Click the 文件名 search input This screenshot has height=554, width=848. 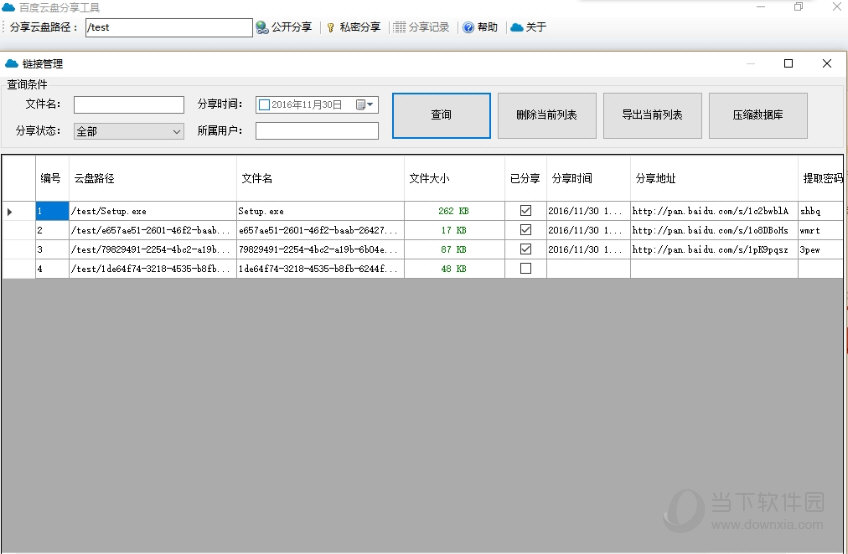click(x=129, y=104)
